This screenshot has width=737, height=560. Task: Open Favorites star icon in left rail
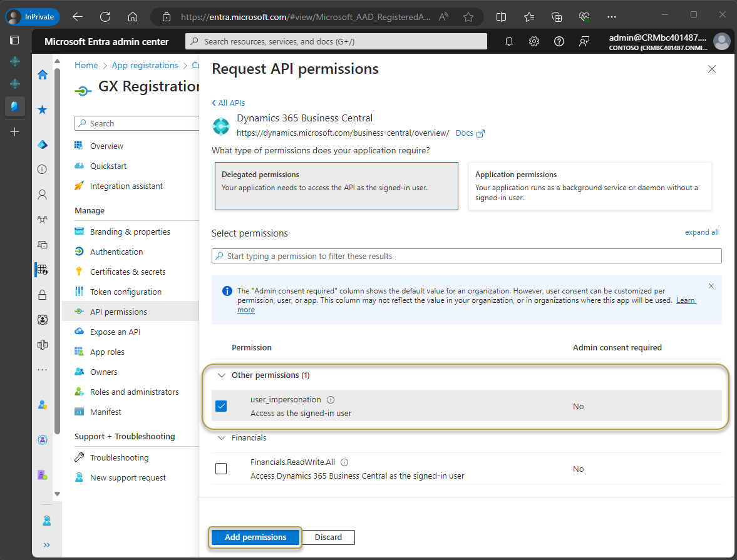tap(43, 110)
